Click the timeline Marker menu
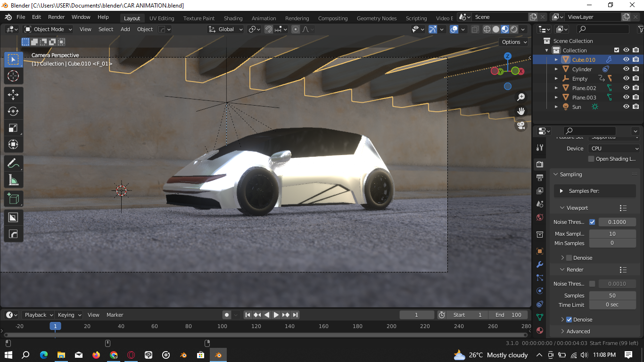 115,315
